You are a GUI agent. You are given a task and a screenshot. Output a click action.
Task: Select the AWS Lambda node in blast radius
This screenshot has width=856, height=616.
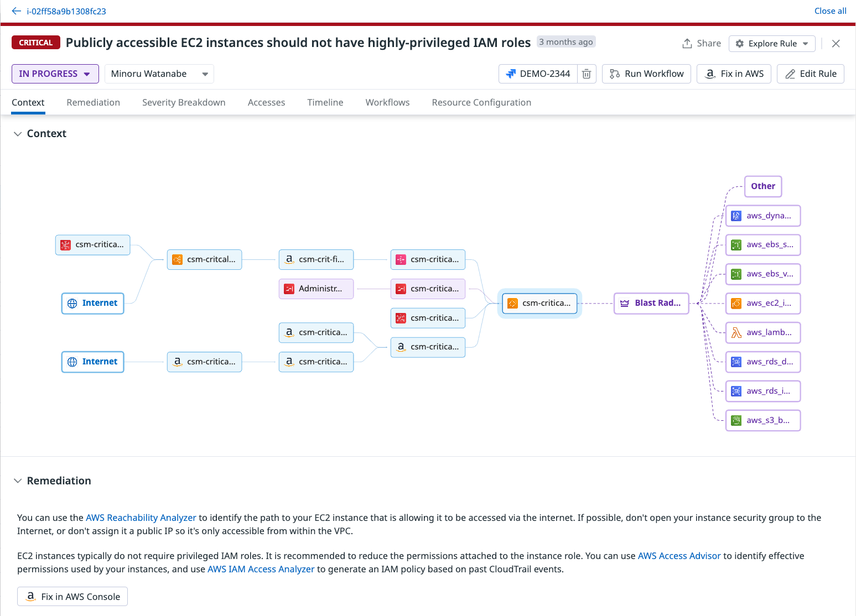click(762, 332)
